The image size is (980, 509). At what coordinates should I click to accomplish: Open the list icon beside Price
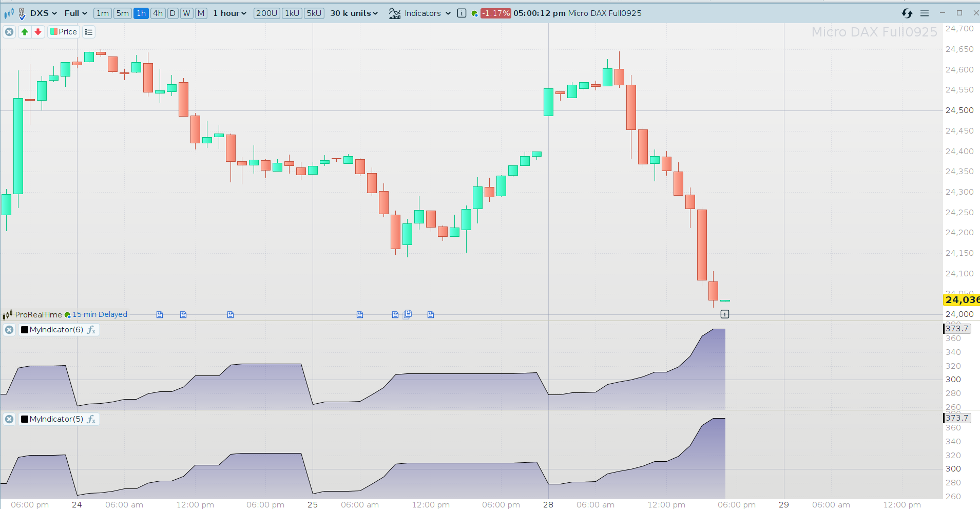(x=89, y=32)
